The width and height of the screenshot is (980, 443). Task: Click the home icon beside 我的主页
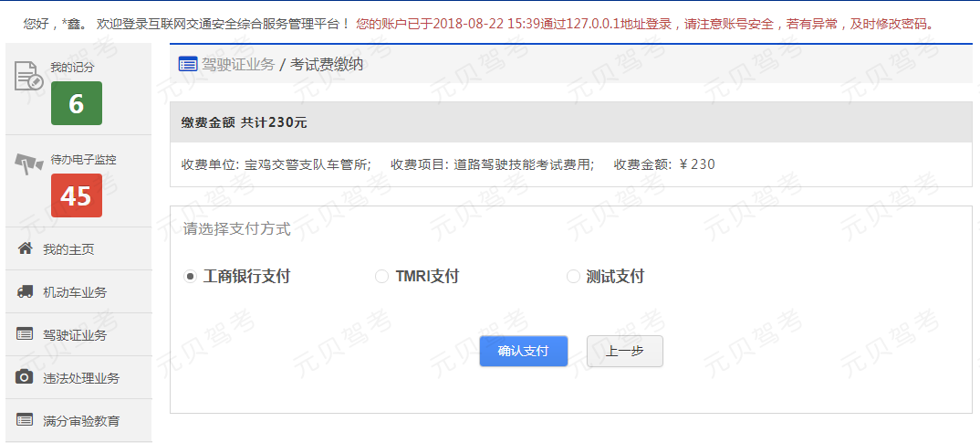25,248
